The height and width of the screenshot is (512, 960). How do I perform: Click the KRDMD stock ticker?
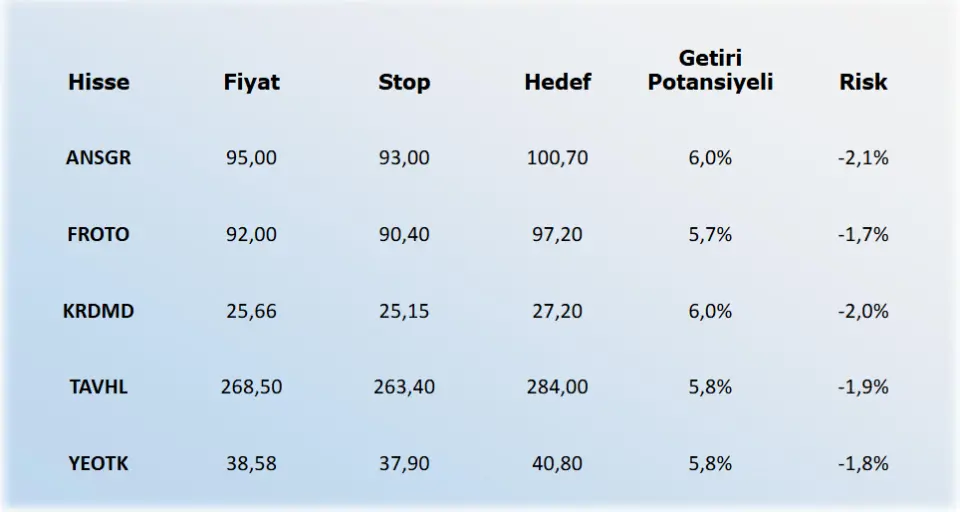(x=99, y=311)
